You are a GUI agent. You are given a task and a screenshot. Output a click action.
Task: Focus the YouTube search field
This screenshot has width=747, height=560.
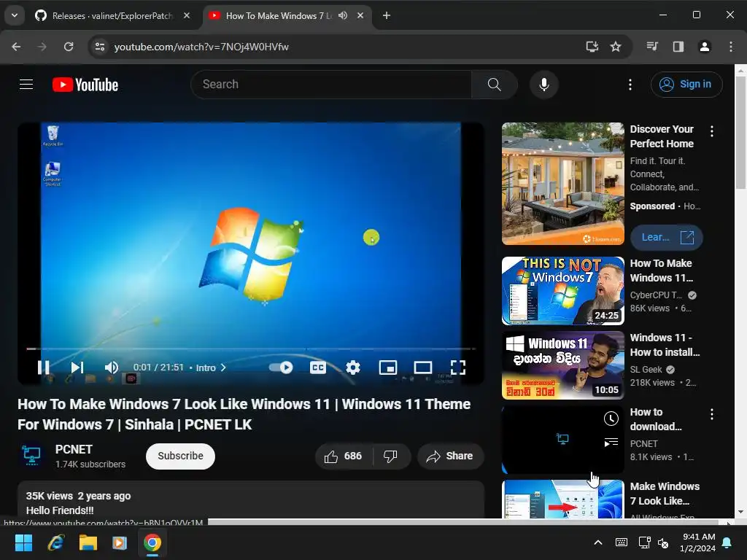pyautogui.click(x=332, y=85)
